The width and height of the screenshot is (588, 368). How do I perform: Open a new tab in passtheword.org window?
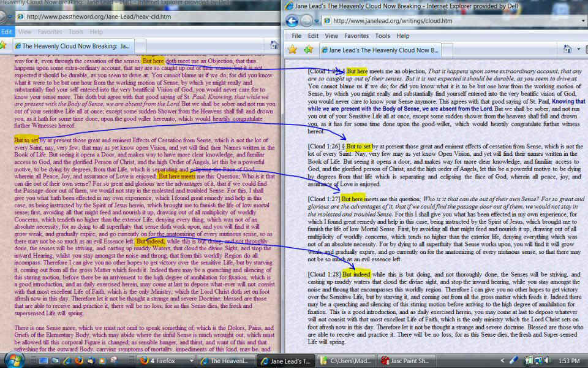coord(140,46)
